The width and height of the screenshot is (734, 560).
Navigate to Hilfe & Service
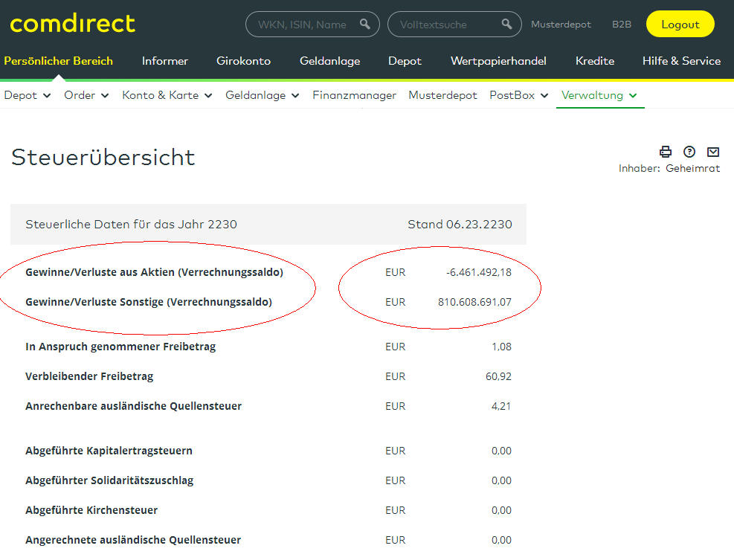(x=681, y=62)
